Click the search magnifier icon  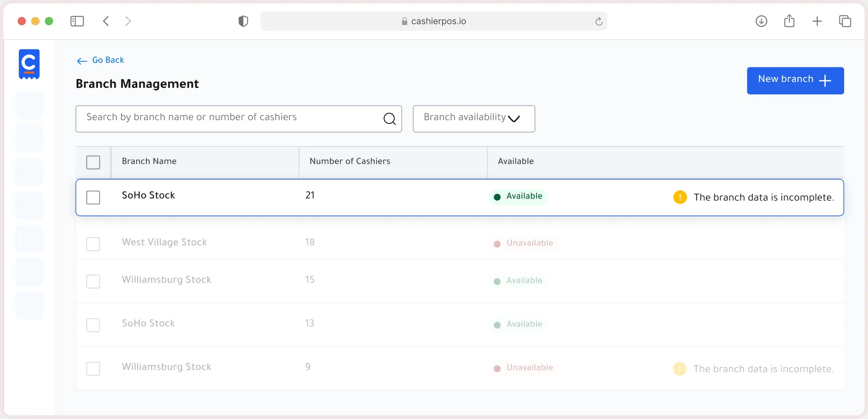[389, 119]
